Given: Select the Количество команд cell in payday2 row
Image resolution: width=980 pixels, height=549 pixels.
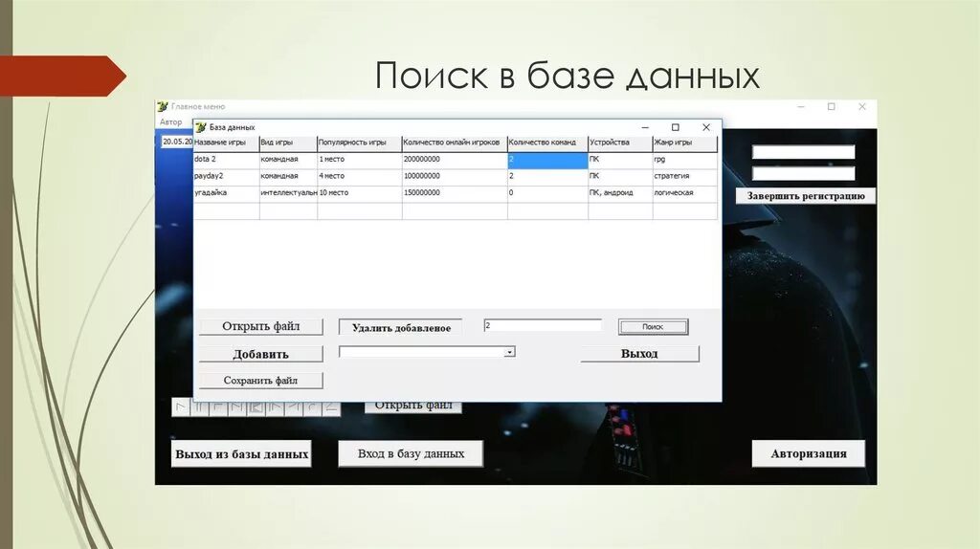Looking at the screenshot, I should coord(547,177).
